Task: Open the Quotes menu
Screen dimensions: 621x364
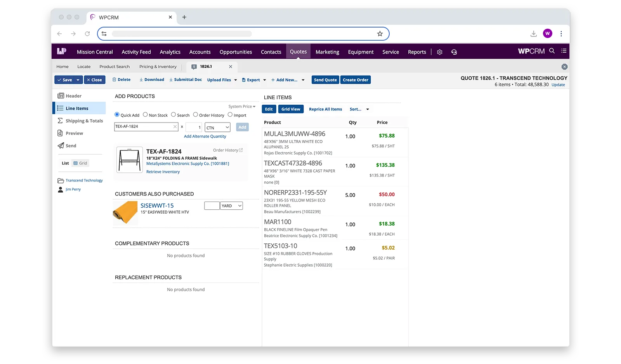Action: tap(298, 52)
